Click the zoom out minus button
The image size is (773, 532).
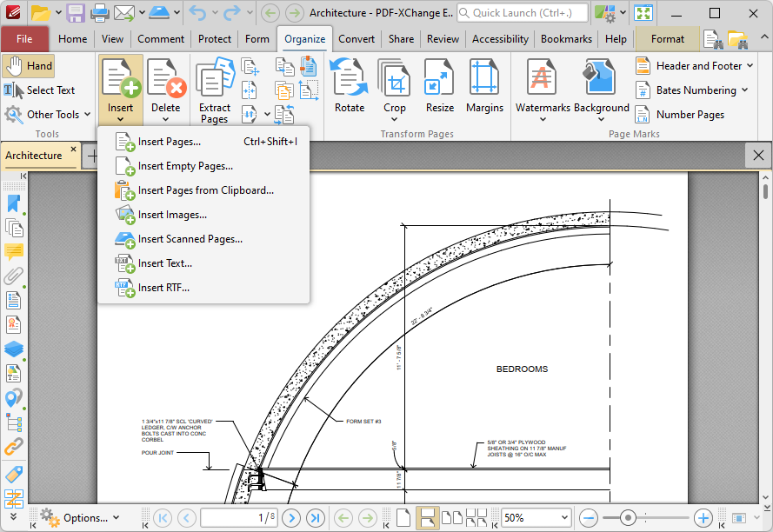pos(588,518)
